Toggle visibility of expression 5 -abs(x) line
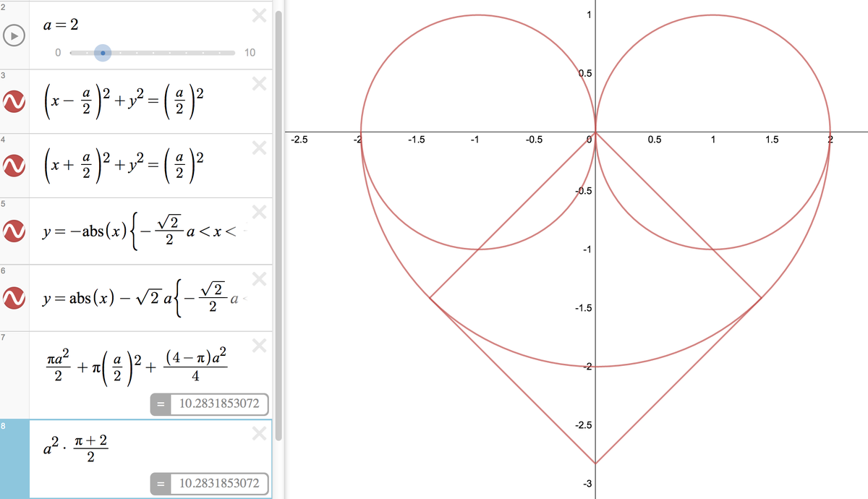 pos(14,231)
